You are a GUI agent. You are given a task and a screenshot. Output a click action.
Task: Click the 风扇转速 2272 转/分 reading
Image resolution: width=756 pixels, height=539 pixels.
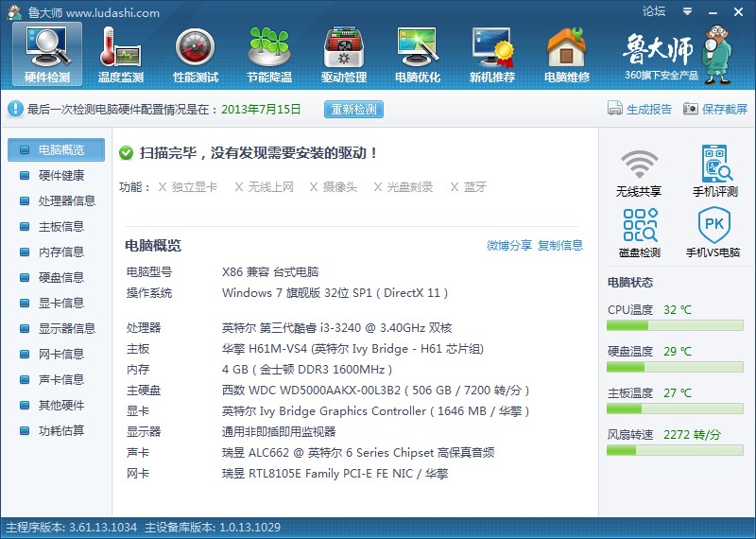tap(692, 435)
